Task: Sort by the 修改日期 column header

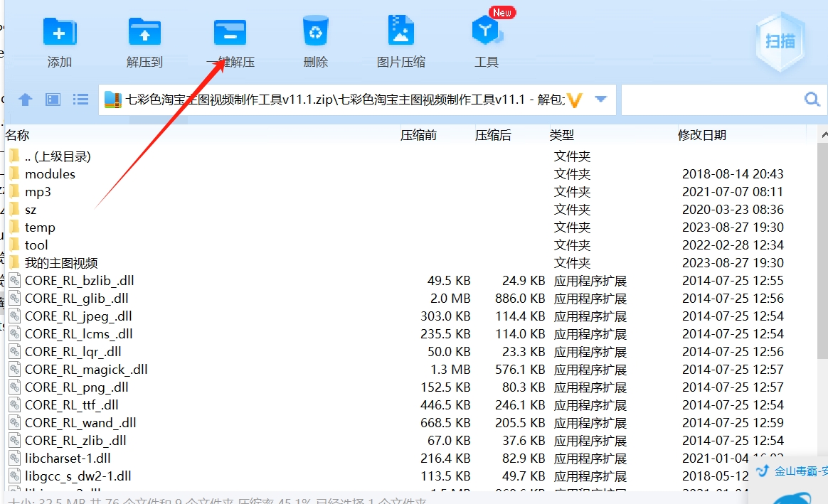Action: point(702,135)
